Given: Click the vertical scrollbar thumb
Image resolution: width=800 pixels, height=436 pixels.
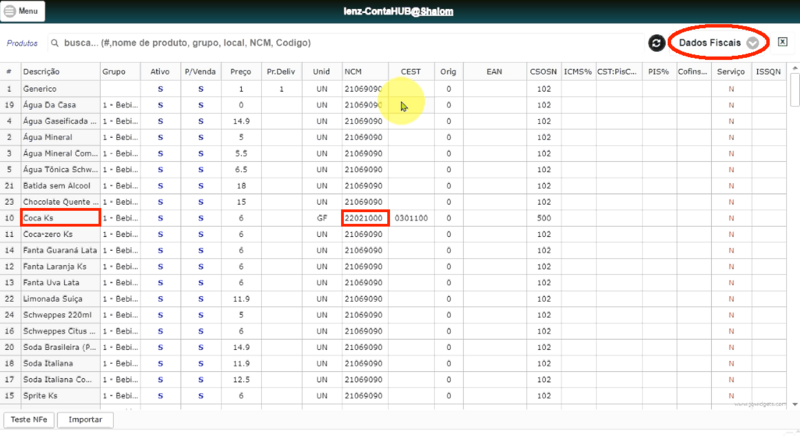Looking at the screenshot, I should tap(794, 90).
